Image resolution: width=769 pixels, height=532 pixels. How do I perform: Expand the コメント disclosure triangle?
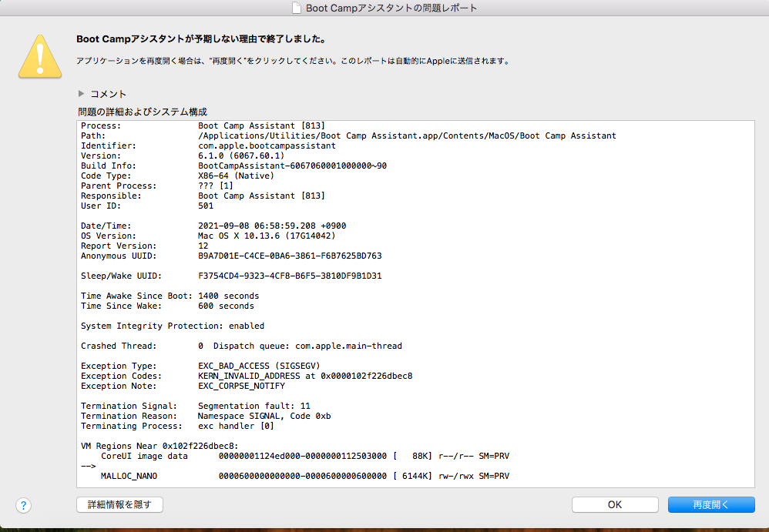(82, 93)
